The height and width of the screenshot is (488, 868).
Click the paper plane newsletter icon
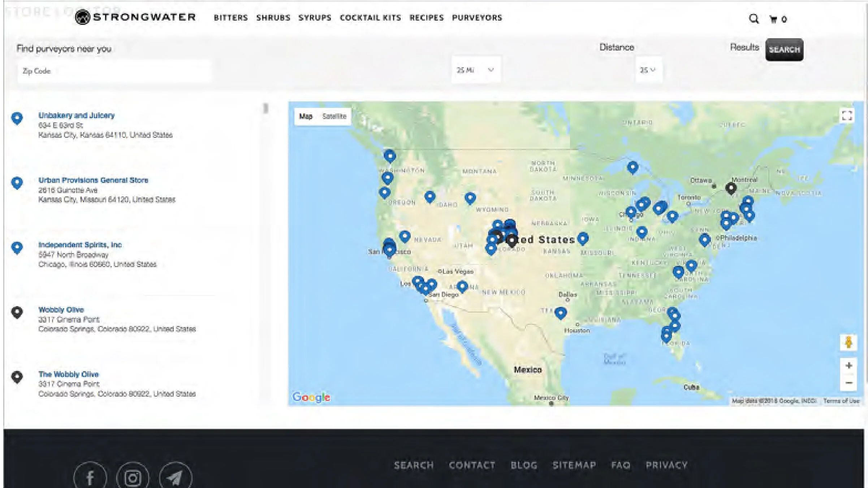coord(175,478)
